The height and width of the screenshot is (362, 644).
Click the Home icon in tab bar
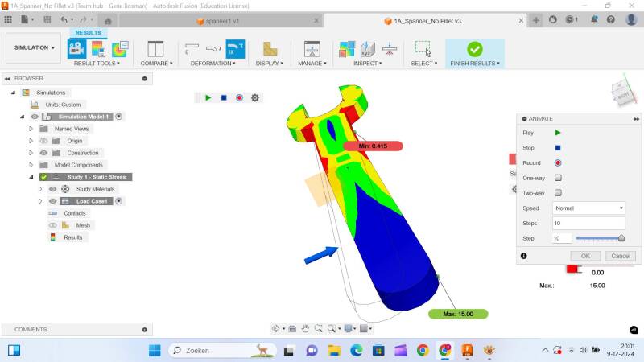[108, 21]
